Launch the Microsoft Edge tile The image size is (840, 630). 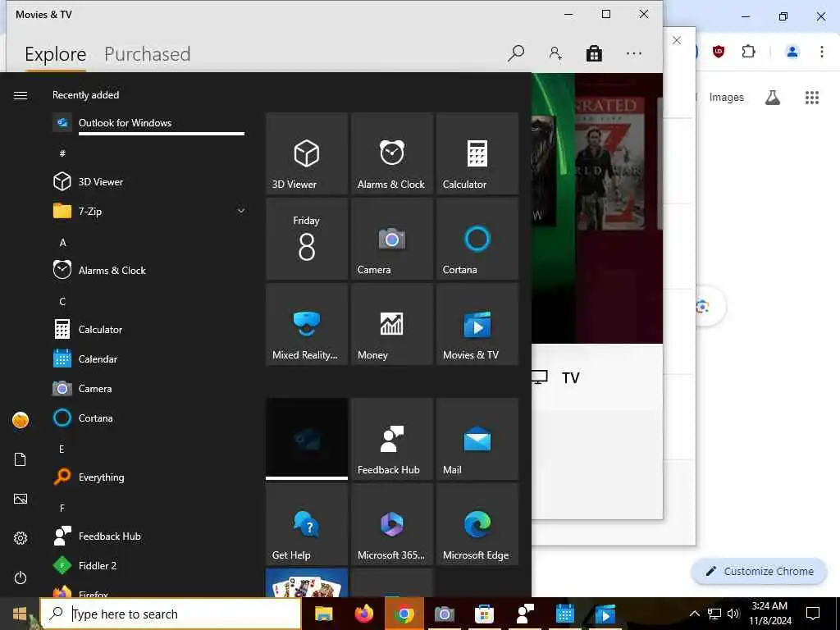point(477,524)
